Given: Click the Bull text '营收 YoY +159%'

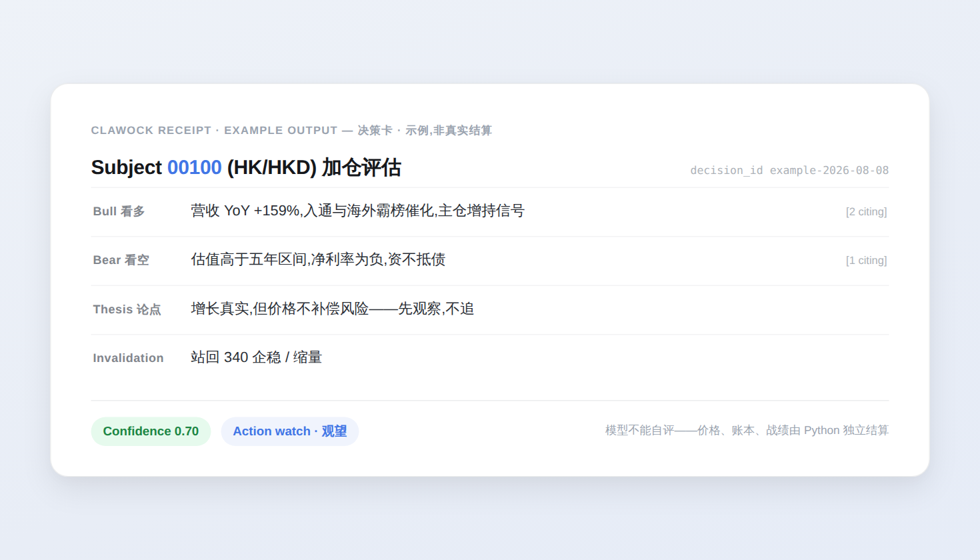Looking at the screenshot, I should 245,211.
